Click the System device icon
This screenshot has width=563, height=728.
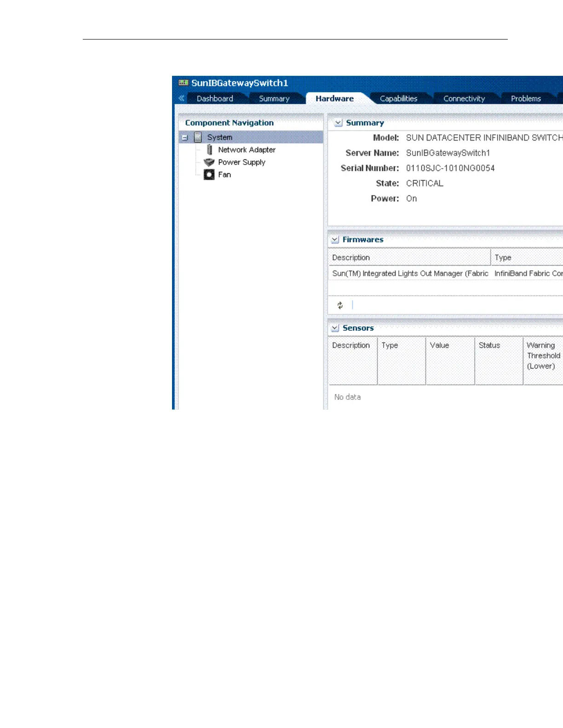(x=198, y=137)
